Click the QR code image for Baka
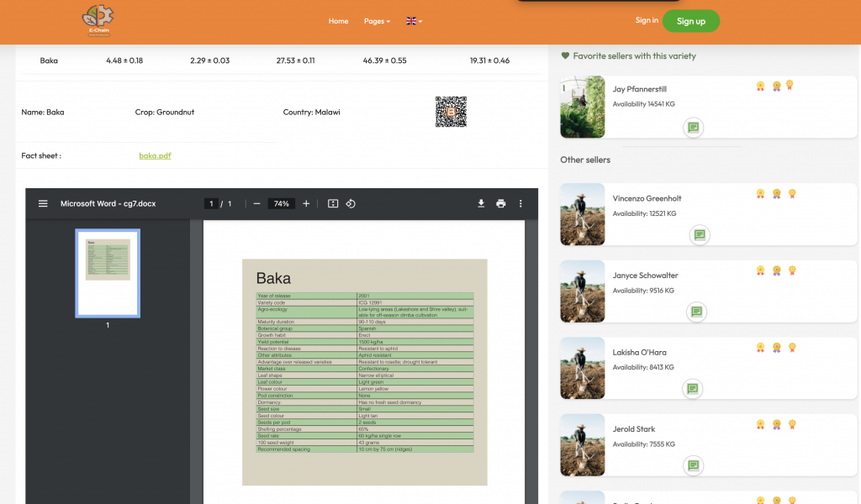The image size is (861, 504). pyautogui.click(x=451, y=112)
